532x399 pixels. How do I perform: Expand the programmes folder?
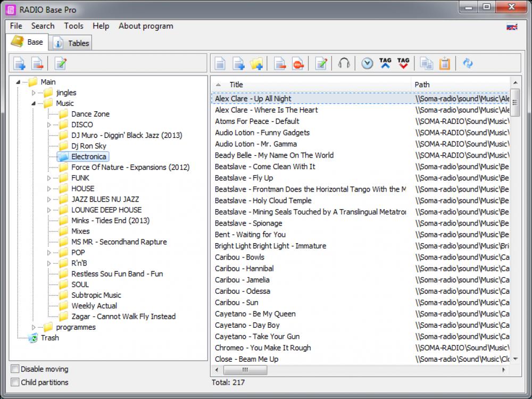click(33, 327)
